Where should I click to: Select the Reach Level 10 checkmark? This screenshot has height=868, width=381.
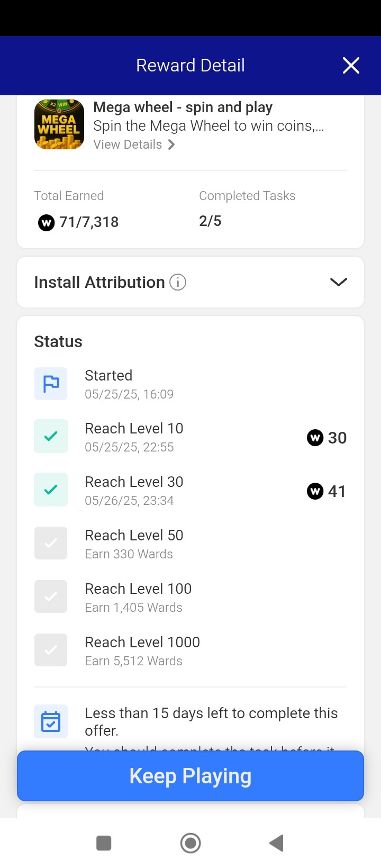click(51, 436)
